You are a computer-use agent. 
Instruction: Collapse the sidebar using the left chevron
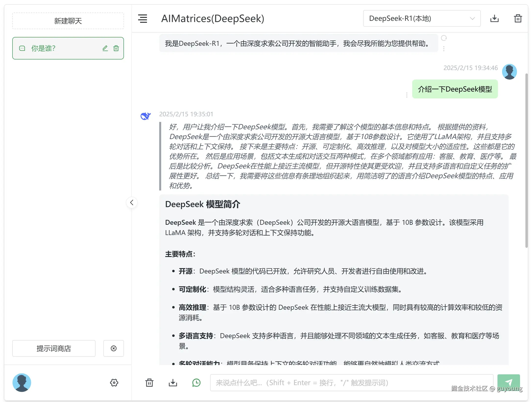coord(132,202)
